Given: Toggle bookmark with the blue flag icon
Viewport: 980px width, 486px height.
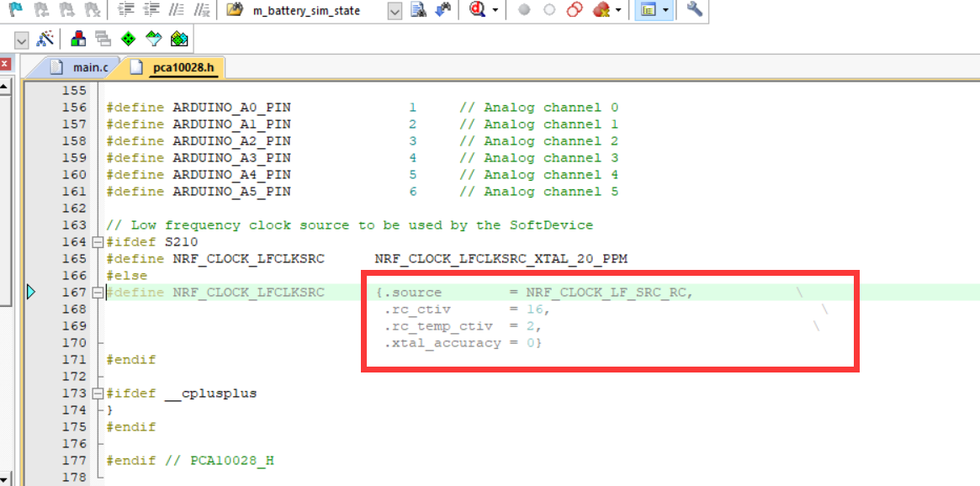Looking at the screenshot, I should 14,10.
